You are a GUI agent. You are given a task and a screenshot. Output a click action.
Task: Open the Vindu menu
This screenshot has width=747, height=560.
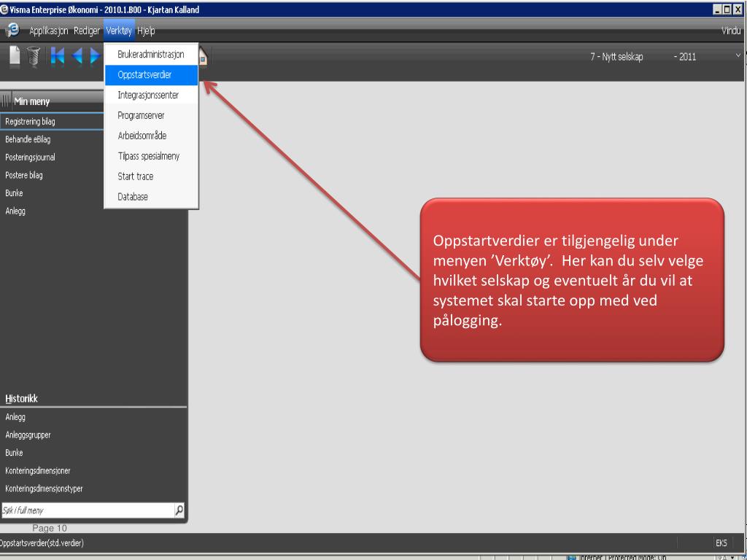pyautogui.click(x=731, y=31)
